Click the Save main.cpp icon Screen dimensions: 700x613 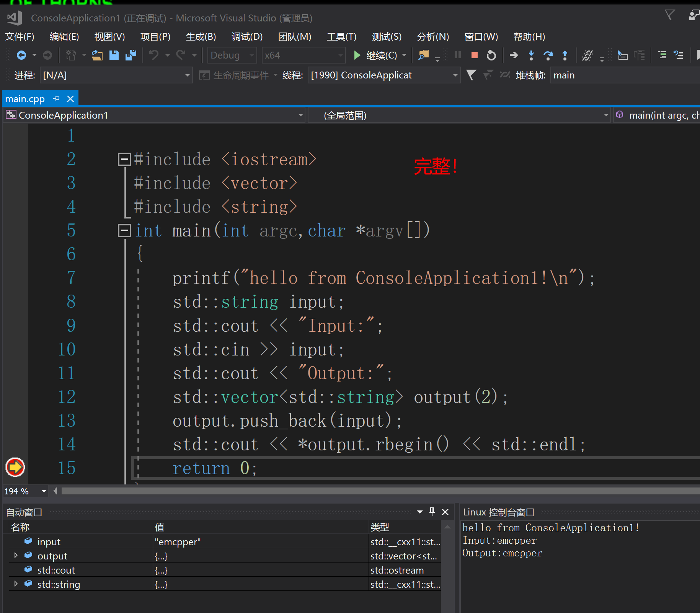114,55
